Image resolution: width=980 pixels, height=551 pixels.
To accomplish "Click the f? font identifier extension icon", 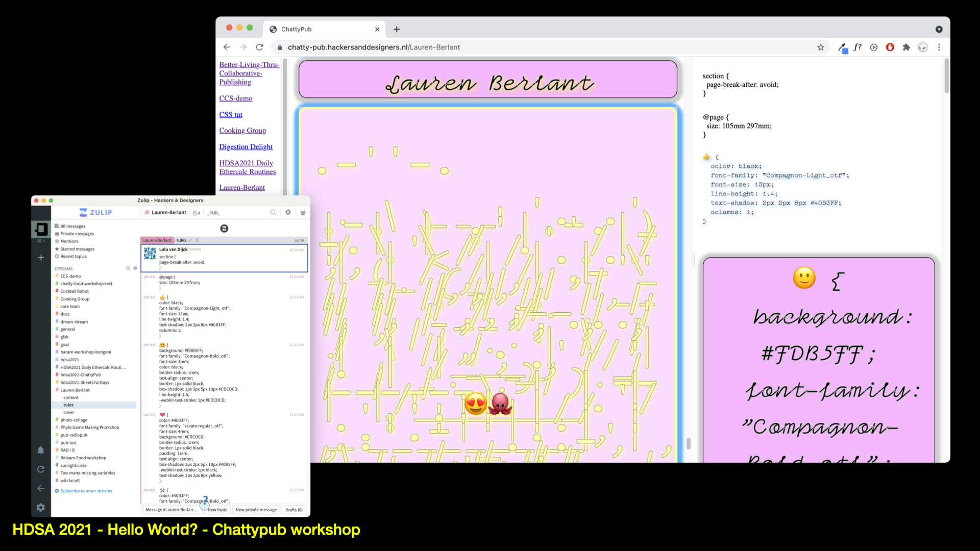I will 857,47.
